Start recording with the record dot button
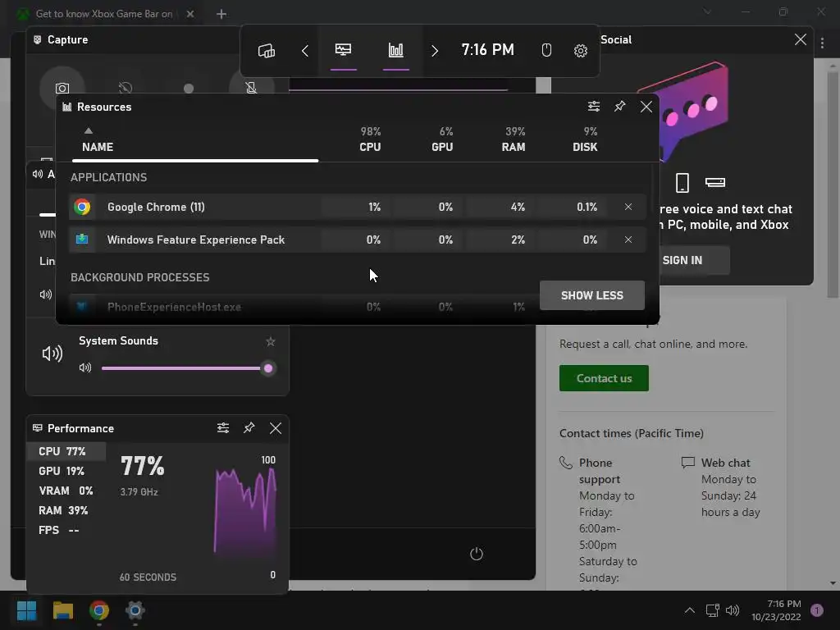 [x=189, y=89]
